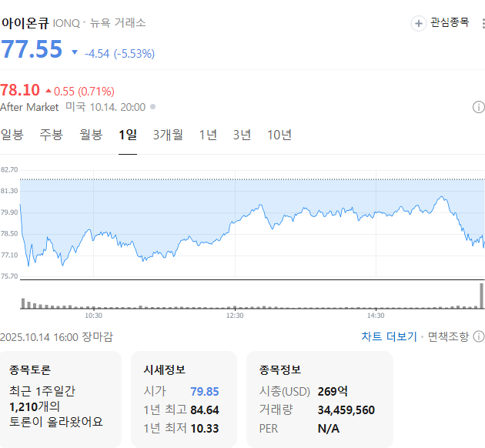Open the 종목토론 discussion card
This screenshot has width=485, height=448.
61,399
